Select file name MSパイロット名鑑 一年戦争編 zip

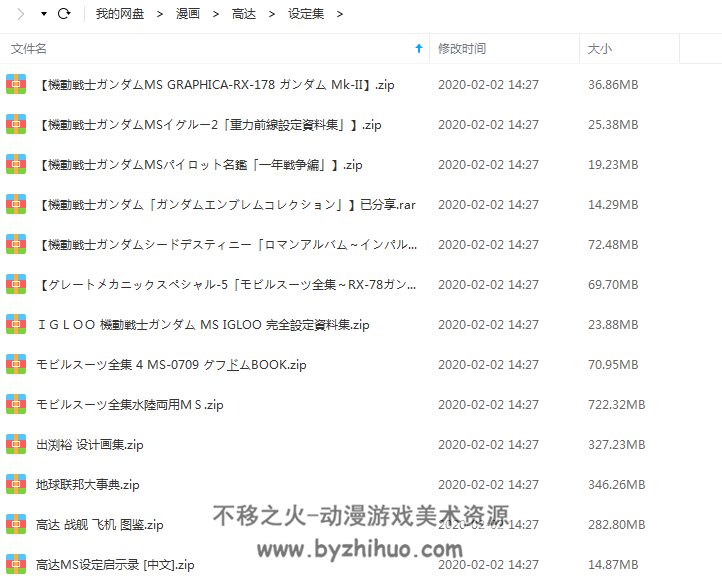click(199, 165)
